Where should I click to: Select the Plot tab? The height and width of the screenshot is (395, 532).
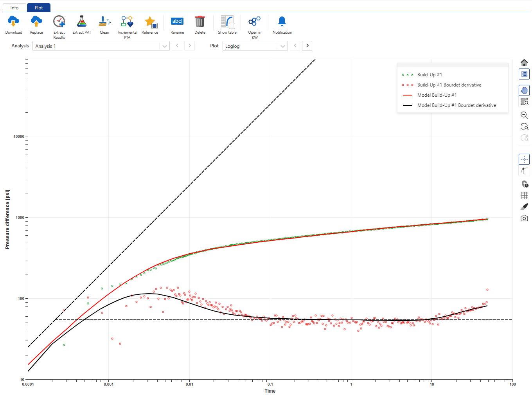[39, 8]
